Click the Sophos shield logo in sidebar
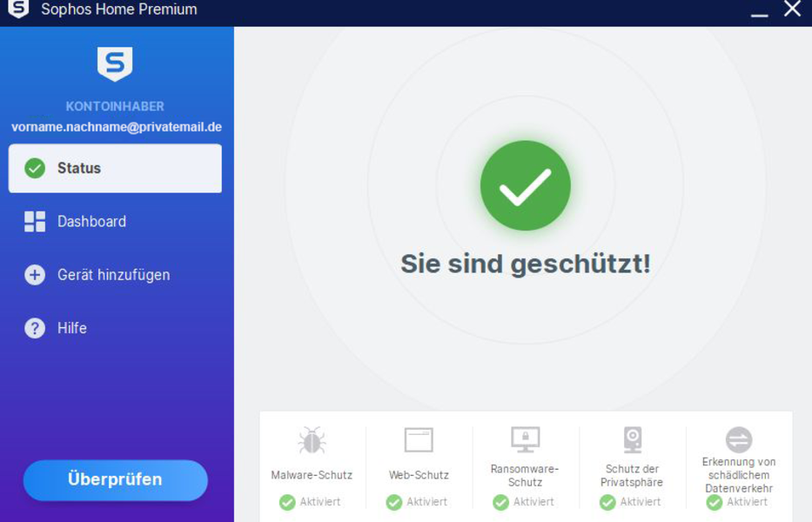Screen dimensions: 812x522 tap(115, 64)
